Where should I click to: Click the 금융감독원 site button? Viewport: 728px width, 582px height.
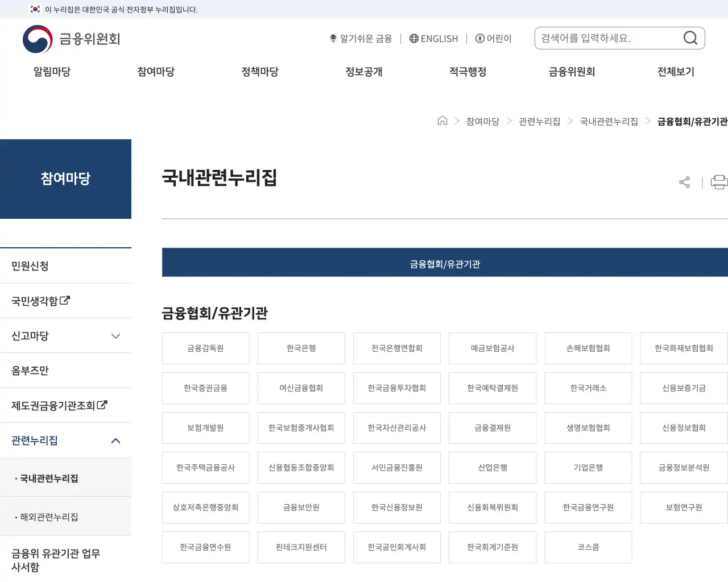pos(205,348)
